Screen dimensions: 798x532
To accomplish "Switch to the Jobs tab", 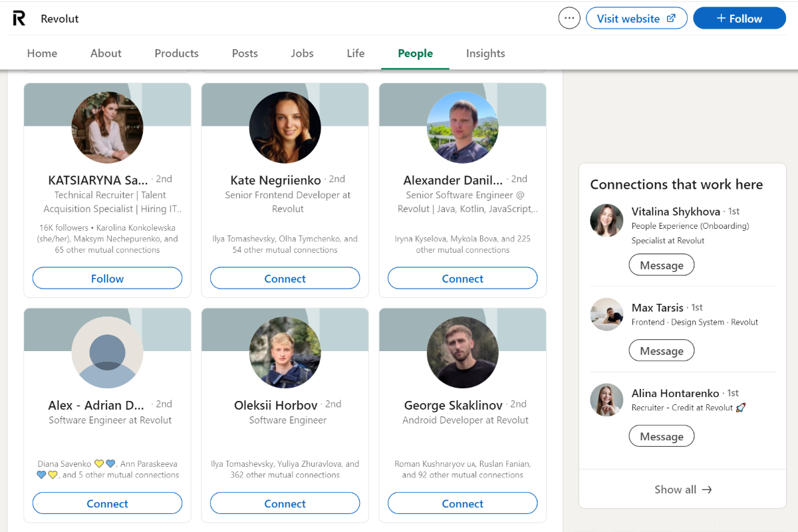I will click(302, 53).
